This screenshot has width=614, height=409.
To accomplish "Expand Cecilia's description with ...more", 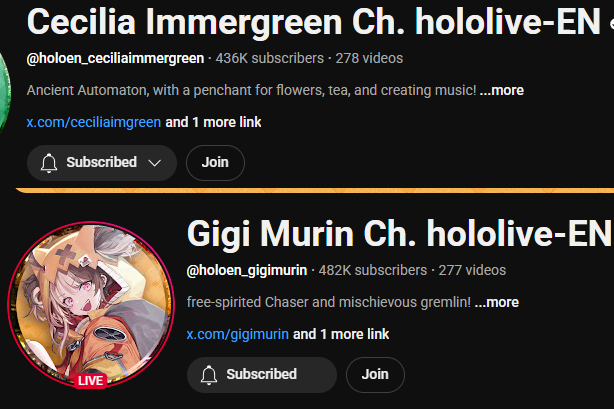I will coord(502,90).
